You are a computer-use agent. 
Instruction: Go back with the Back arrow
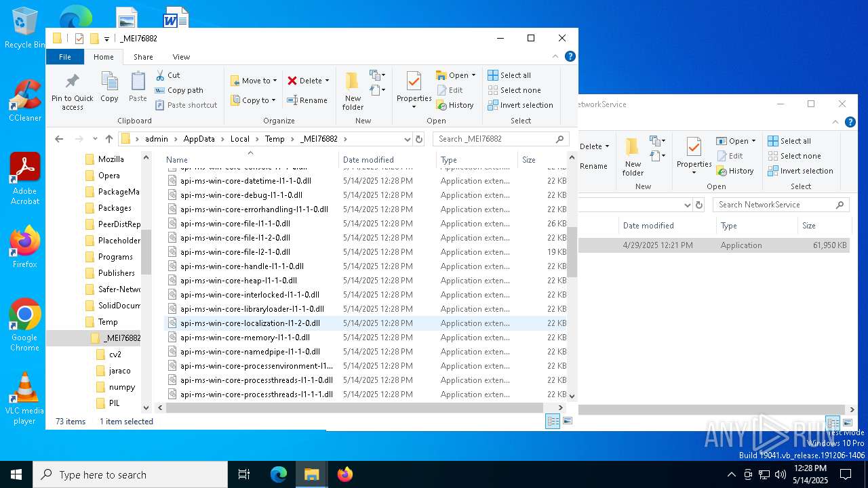coord(59,139)
